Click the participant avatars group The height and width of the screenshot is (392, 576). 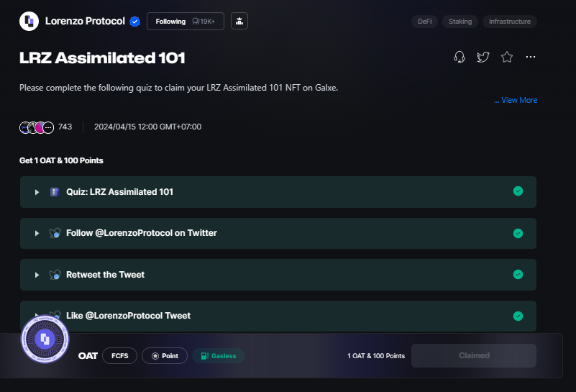pos(37,127)
